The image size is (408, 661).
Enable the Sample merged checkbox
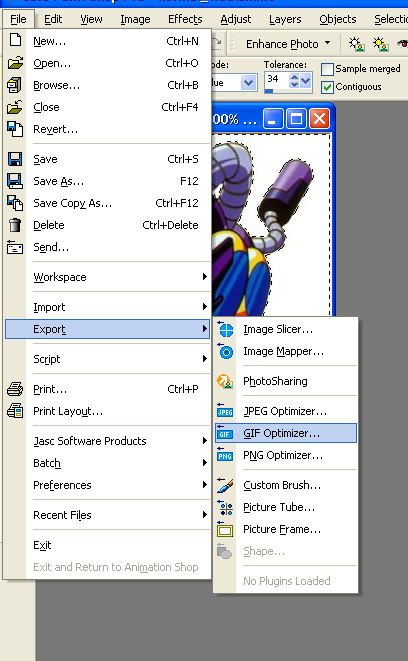pos(327,69)
